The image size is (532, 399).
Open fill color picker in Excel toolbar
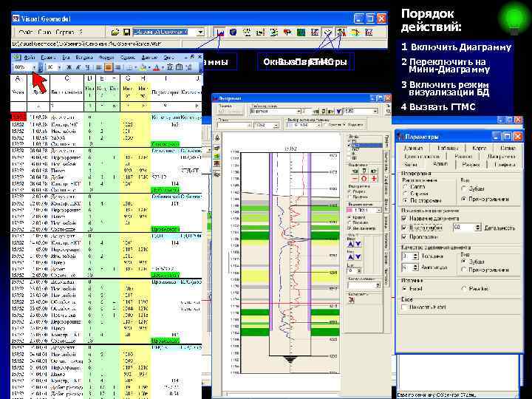pos(143,67)
